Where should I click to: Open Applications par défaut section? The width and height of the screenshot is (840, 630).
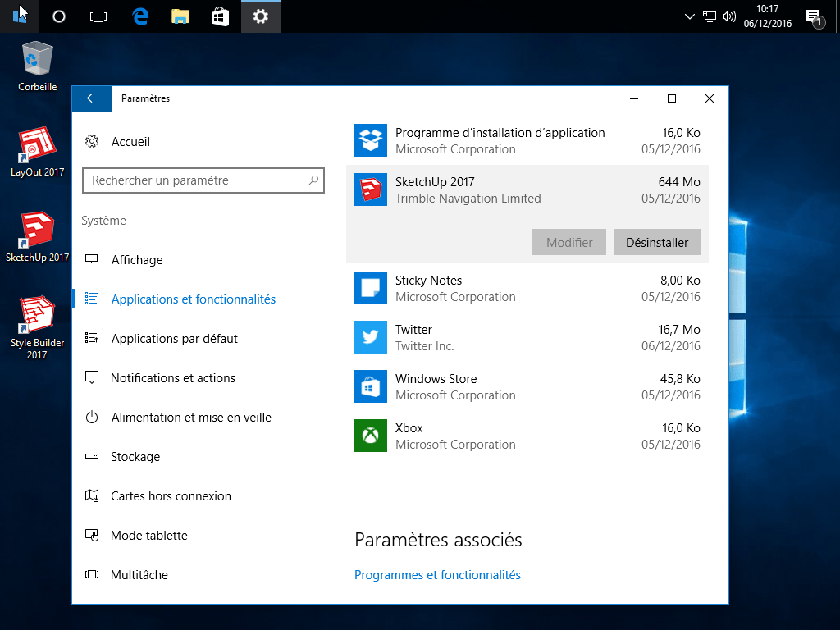(x=174, y=339)
